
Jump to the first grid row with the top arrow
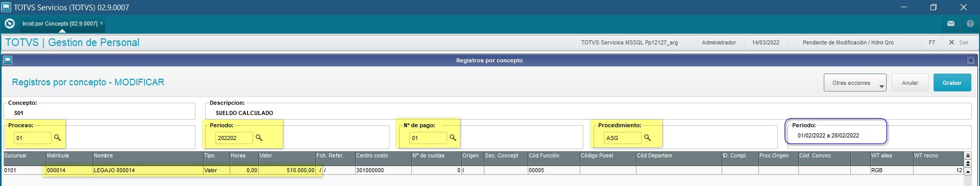tap(968, 155)
